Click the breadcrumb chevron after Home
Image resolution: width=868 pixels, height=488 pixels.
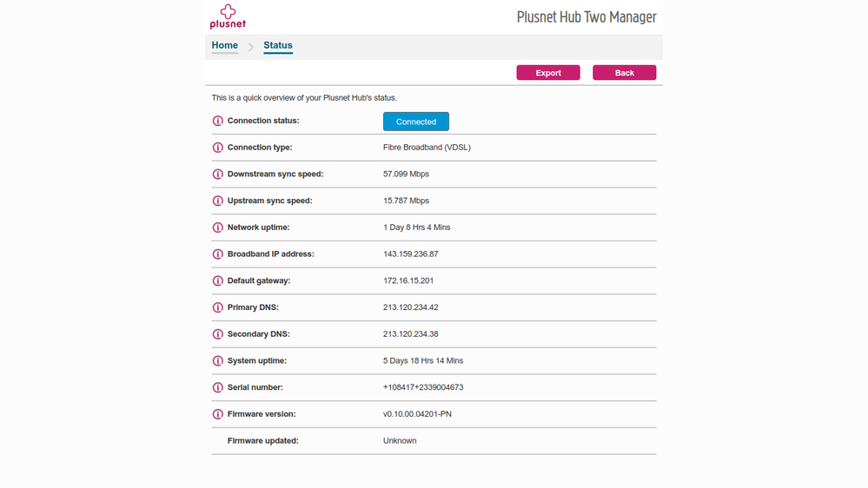coord(251,47)
